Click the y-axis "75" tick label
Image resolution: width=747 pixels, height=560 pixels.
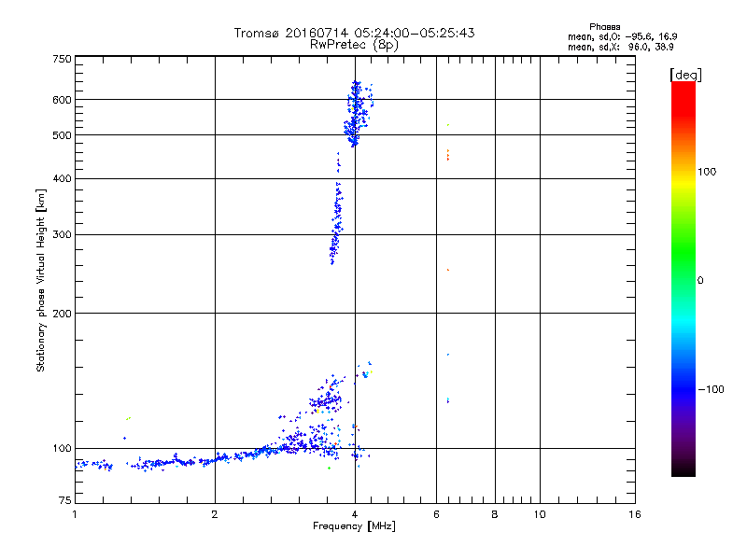click(65, 500)
